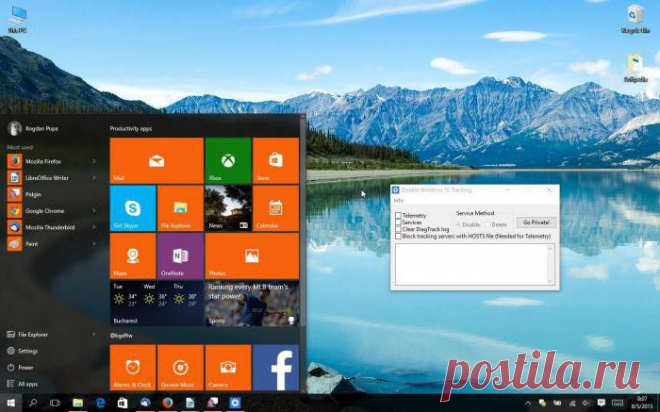Click the log box scrollbar down arrow

tap(550, 281)
